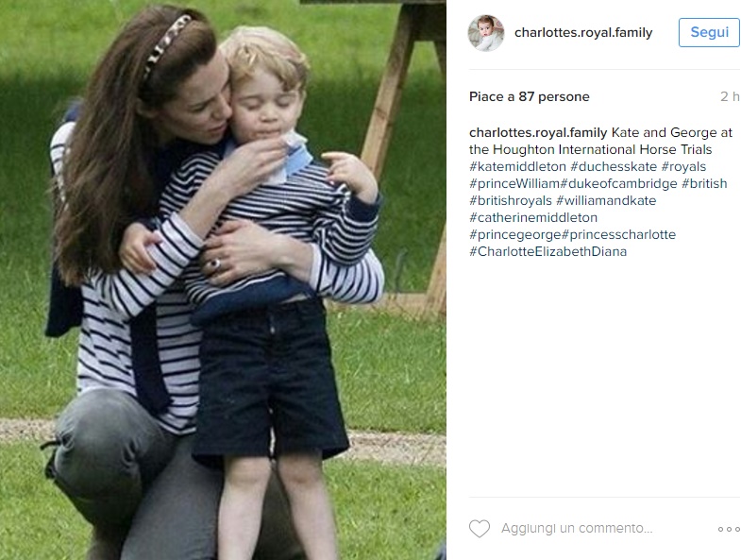Open the #britishroyals hashtag
The width and height of the screenshot is (741, 560).
tap(511, 200)
